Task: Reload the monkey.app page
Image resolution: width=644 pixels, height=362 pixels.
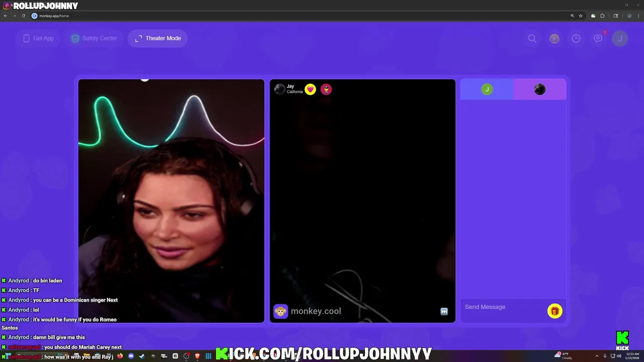Action: click(x=23, y=16)
